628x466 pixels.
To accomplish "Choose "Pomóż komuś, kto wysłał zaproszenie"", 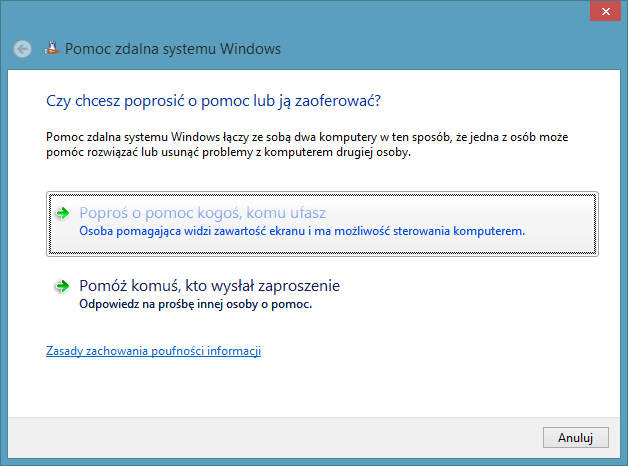I will (x=209, y=287).
